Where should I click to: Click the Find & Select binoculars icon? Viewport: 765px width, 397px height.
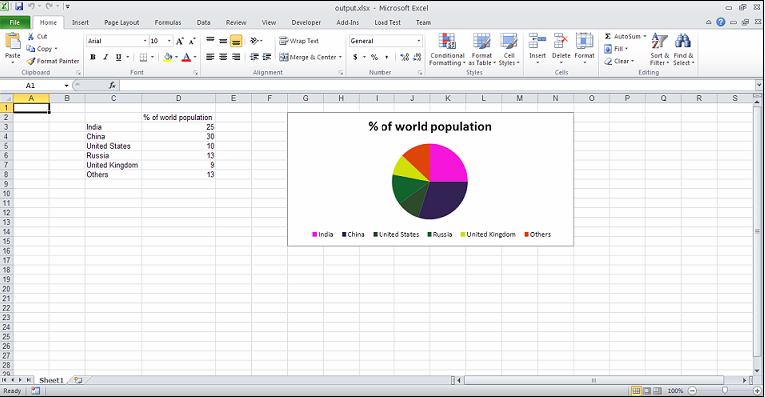click(x=683, y=42)
